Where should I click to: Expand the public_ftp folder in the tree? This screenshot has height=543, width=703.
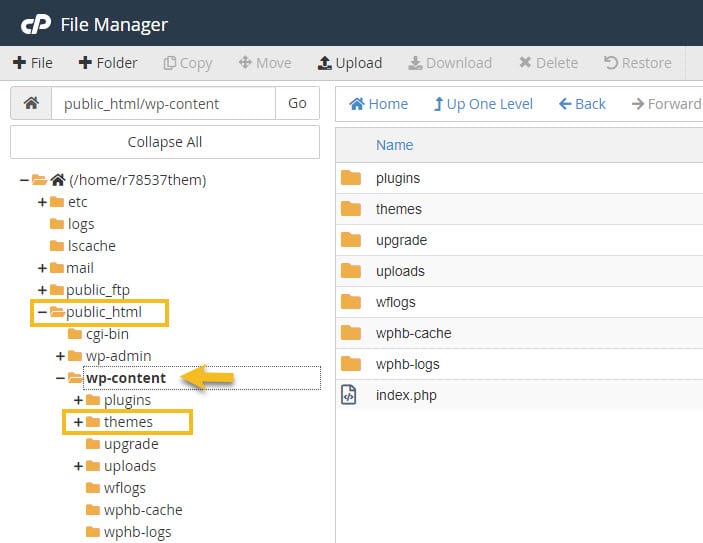click(x=43, y=290)
